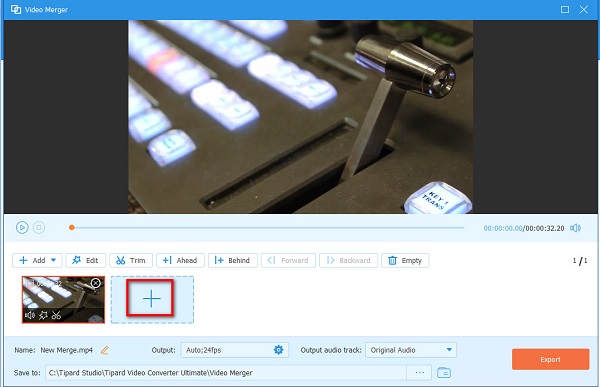Browse save path with three-dots button
The image size is (600, 387).
[419, 372]
